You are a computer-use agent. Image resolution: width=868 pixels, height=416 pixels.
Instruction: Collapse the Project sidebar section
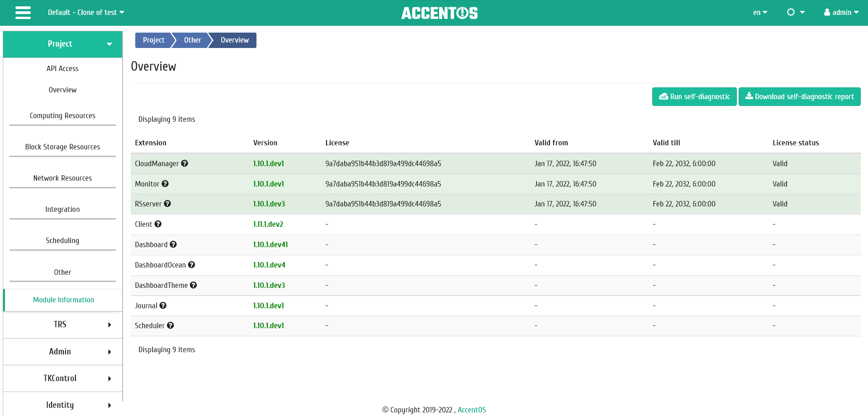pos(63,44)
